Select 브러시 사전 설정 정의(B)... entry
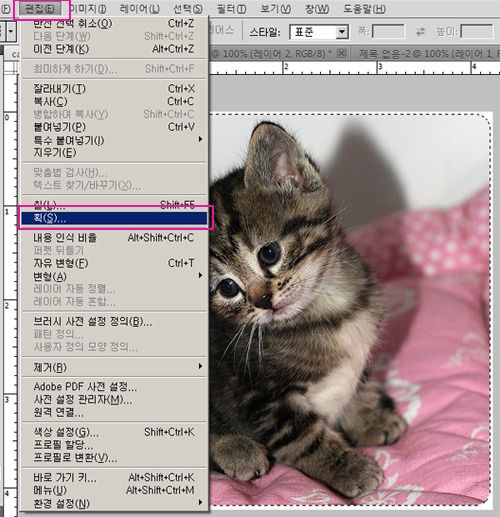This screenshot has height=517, width=500. tap(114, 322)
